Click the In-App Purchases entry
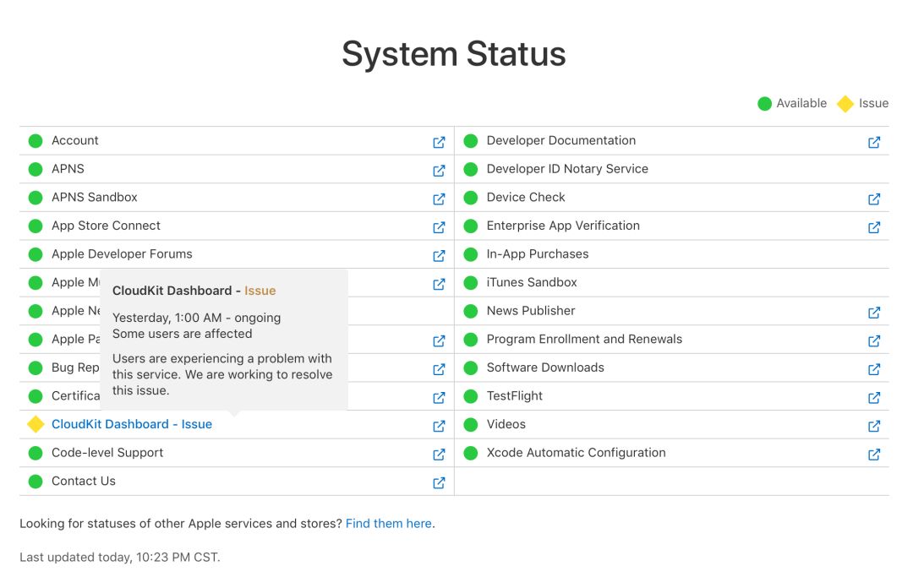This screenshot has height=588, width=913. point(537,253)
